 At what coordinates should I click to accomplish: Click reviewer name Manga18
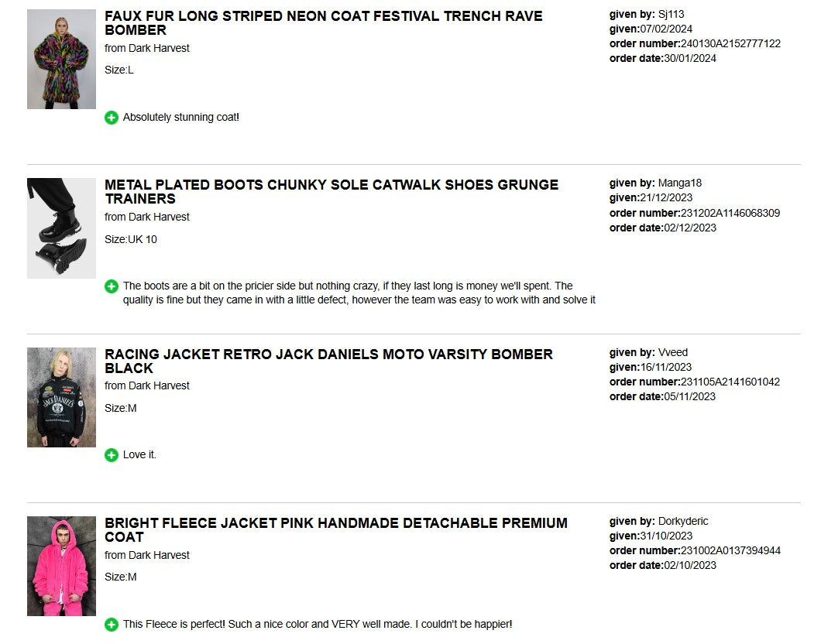click(679, 183)
